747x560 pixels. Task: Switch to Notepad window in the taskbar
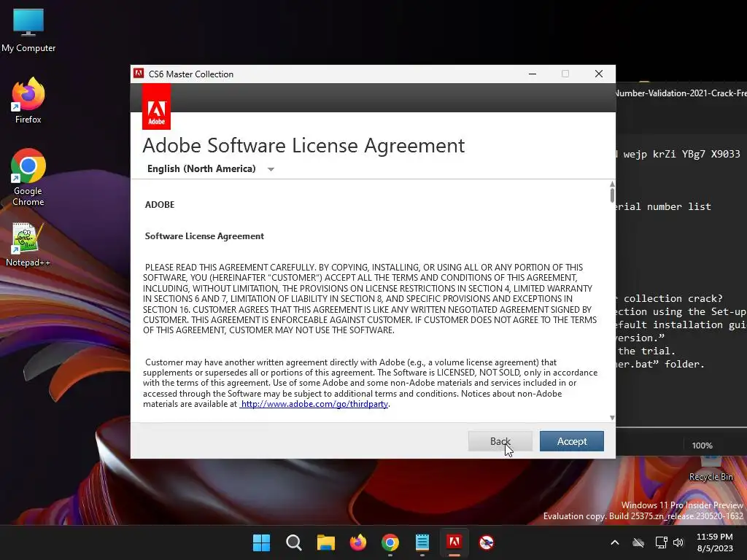coord(422,542)
